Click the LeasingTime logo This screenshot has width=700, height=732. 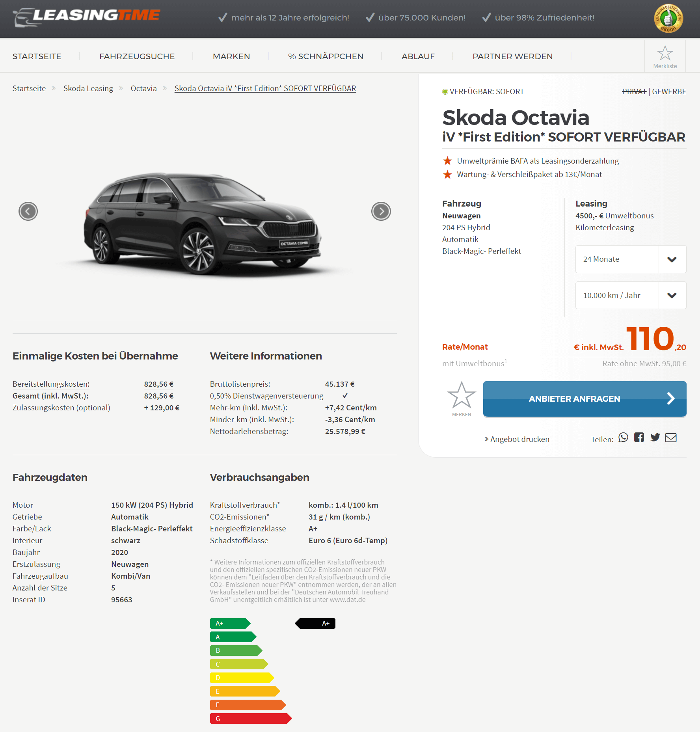(x=86, y=17)
